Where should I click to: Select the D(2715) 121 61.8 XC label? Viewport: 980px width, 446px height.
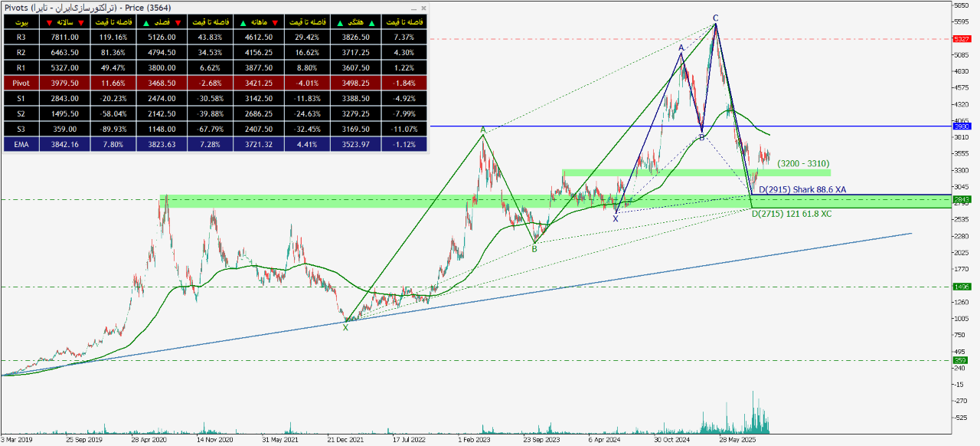coord(791,214)
